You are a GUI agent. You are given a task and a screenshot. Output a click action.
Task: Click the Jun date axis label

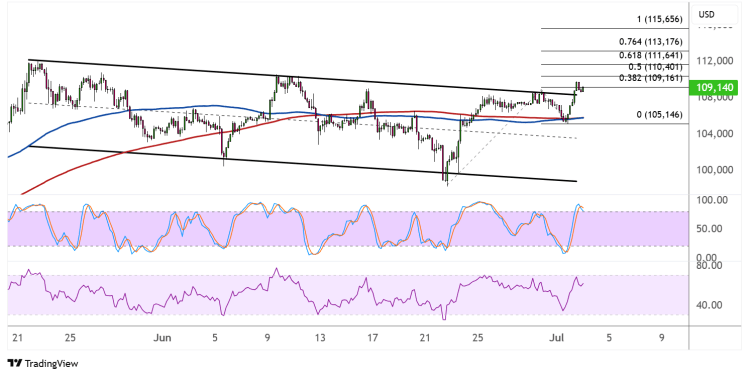coord(162,338)
